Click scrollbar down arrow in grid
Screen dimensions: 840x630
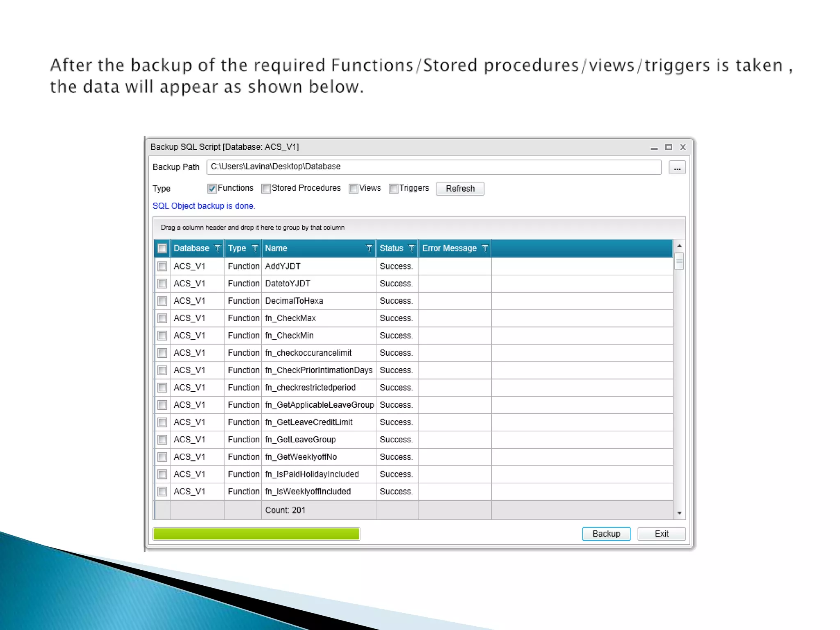click(679, 513)
